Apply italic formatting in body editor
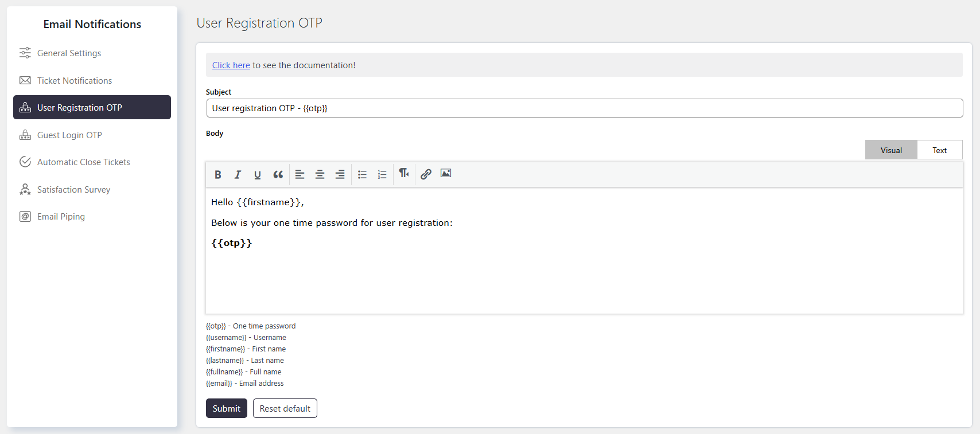 pos(238,174)
